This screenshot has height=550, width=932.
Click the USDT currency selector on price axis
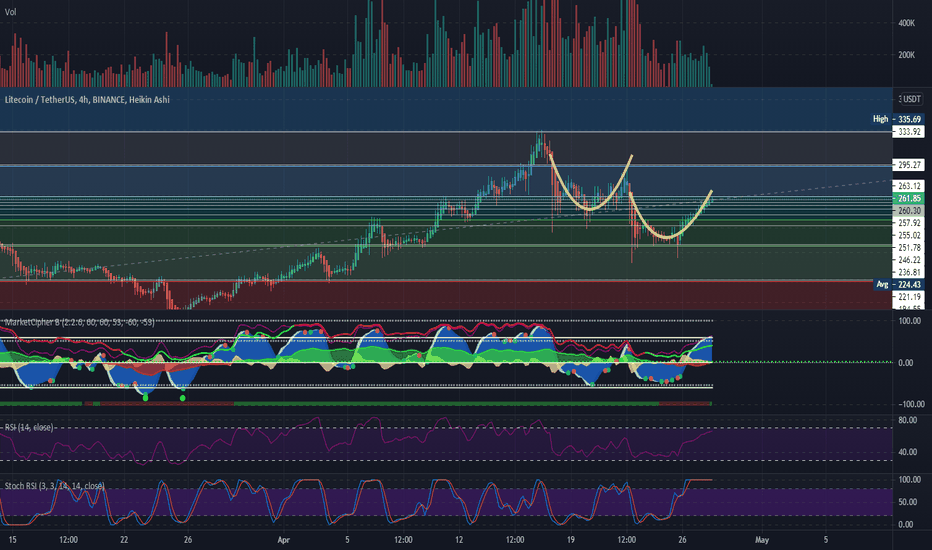tap(911, 99)
